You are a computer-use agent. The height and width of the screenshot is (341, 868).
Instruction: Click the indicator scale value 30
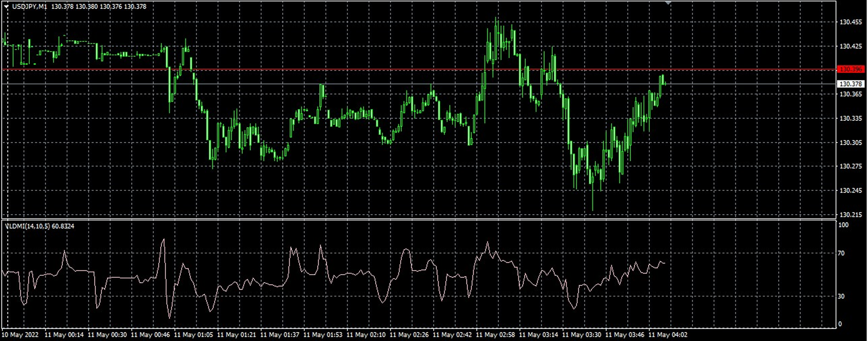[841, 297]
